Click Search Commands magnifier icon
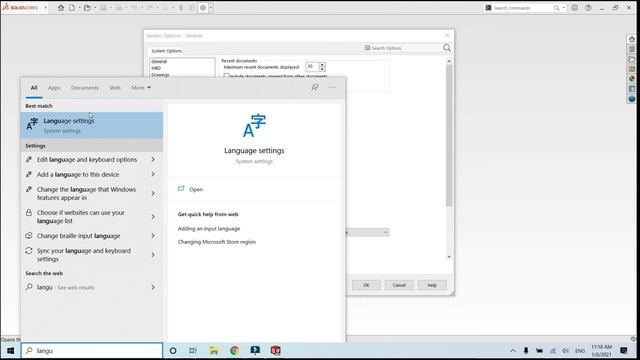Viewport: 640px width, 360px height. point(556,8)
